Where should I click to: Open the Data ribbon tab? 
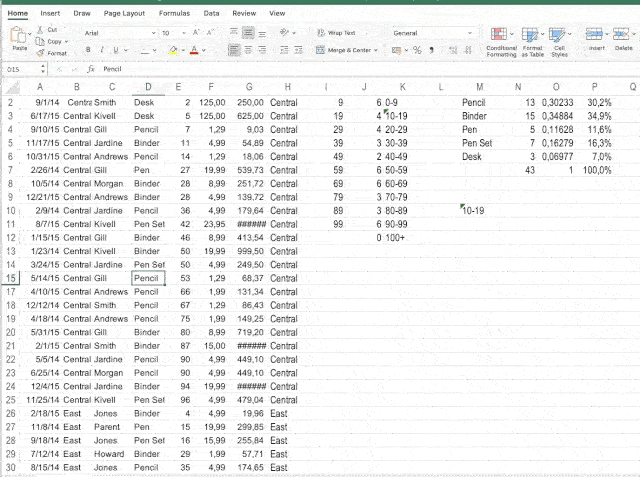click(x=211, y=13)
